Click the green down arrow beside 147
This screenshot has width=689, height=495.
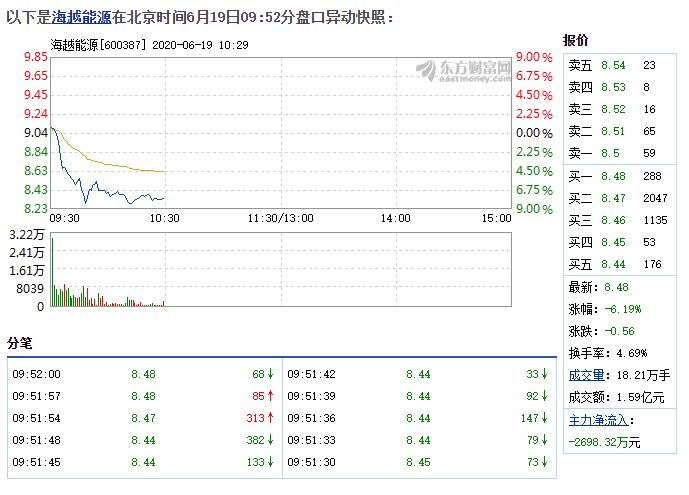[x=545, y=418]
